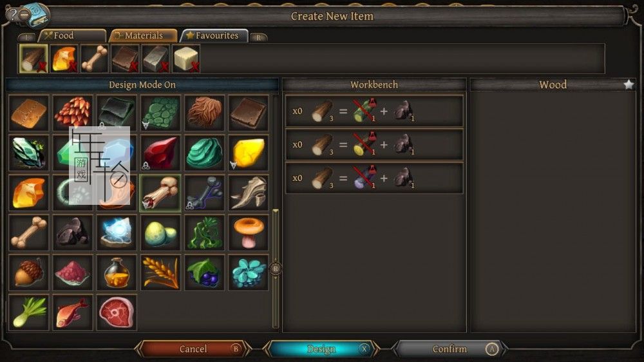644x362 pixels.
Task: Click the Confirm button
Action: [x=450, y=349]
